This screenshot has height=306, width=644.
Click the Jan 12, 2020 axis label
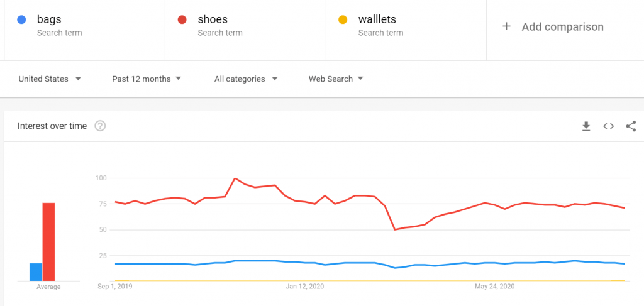(305, 286)
